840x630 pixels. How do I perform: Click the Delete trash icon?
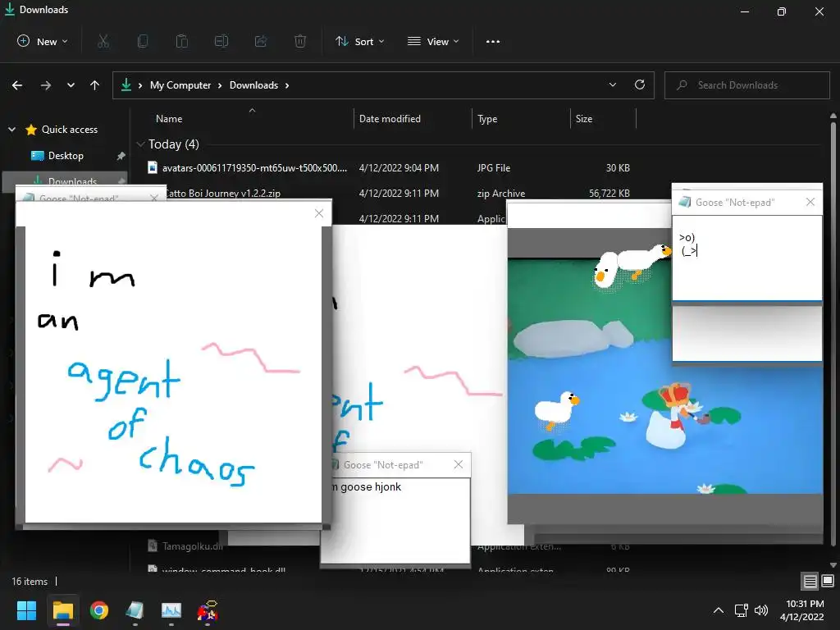(x=300, y=41)
